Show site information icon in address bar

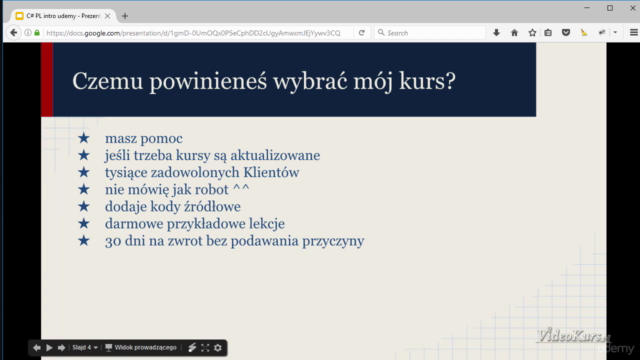[x=27, y=33]
